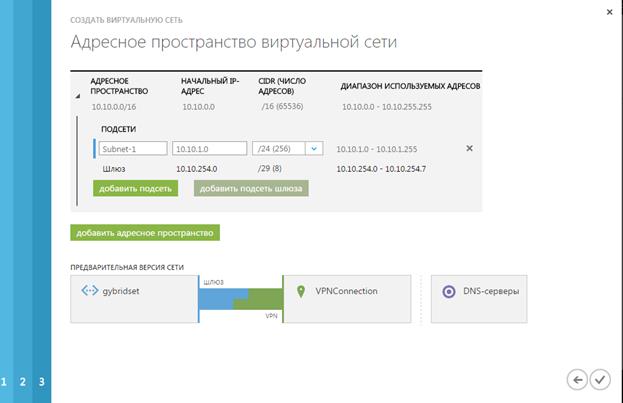Collapse the 10.10.0.0/16 address space triangle
623x403 pixels.
78,96
